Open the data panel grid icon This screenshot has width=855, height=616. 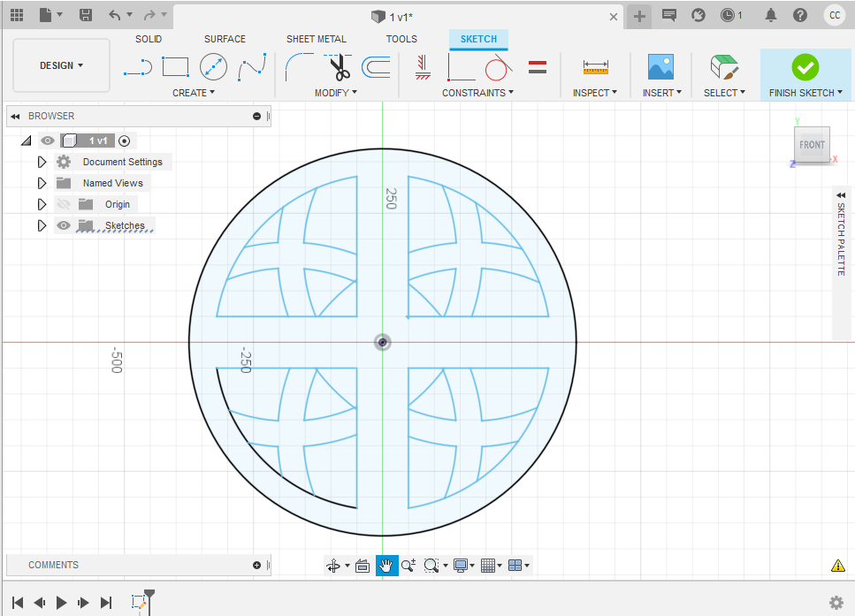(x=17, y=15)
